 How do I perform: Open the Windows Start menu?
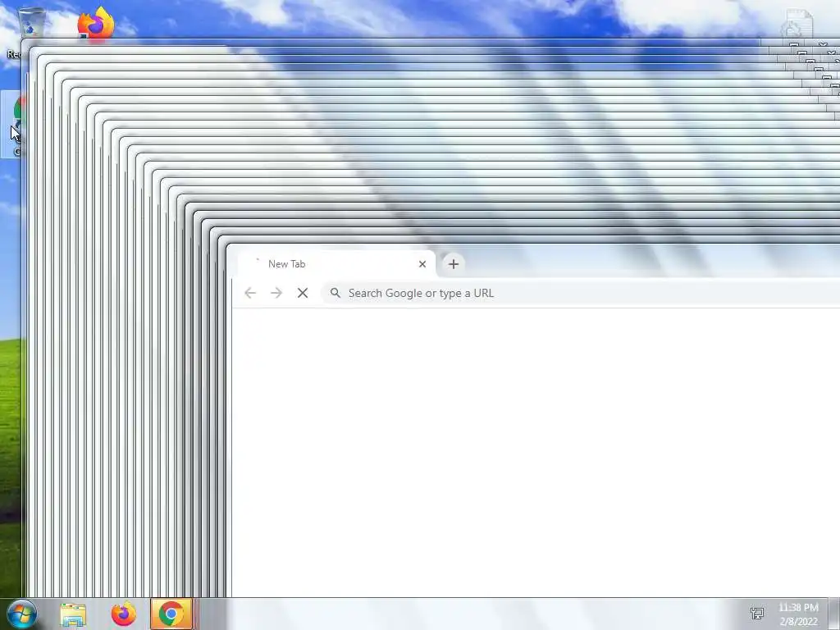pyautogui.click(x=22, y=614)
